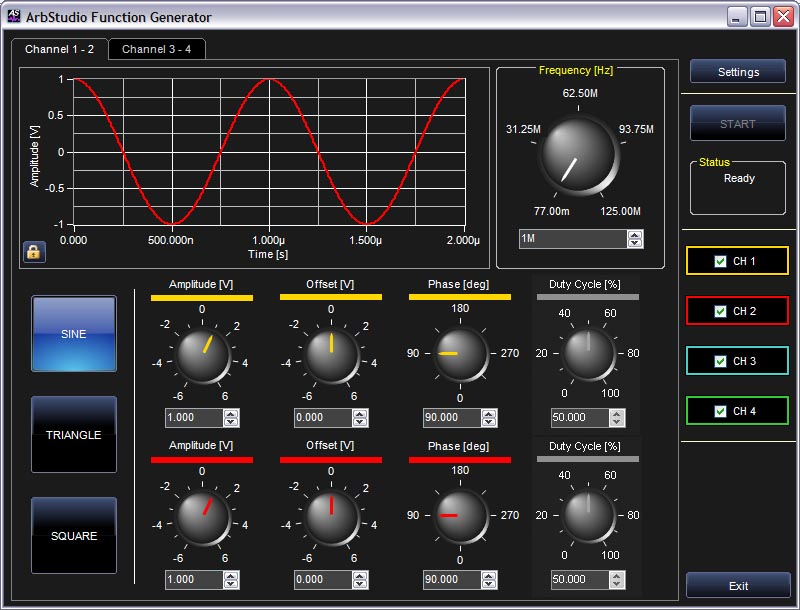Viewport: 800px width, 610px height.
Task: Select the Channel 1 - 2 tab
Action: pos(60,50)
